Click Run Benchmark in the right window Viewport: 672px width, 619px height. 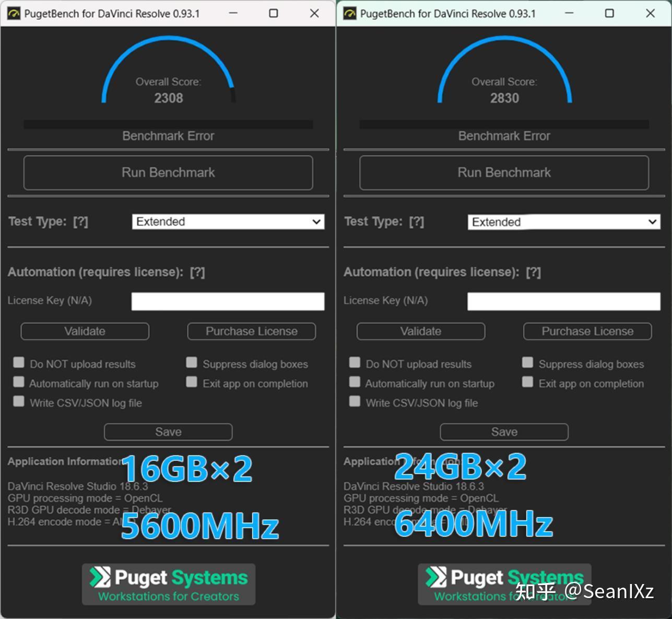tap(504, 172)
